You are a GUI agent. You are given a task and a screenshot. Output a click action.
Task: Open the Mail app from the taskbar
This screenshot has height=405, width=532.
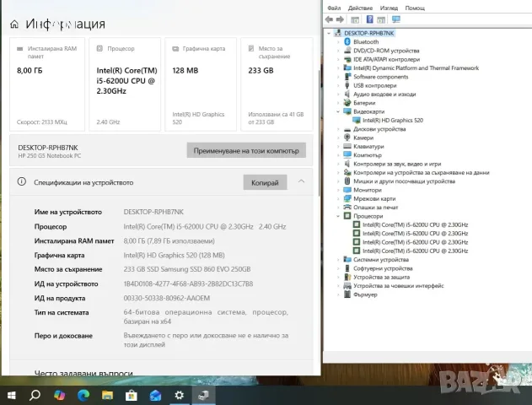coord(155,395)
